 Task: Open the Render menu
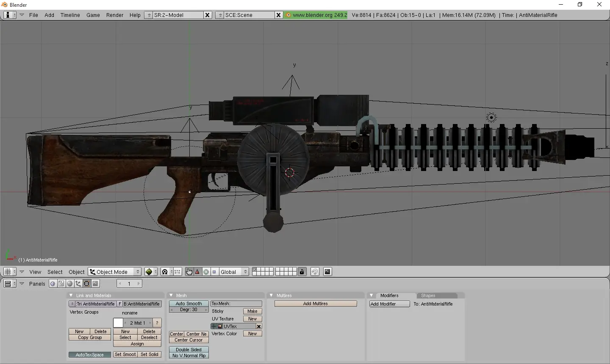(115, 15)
